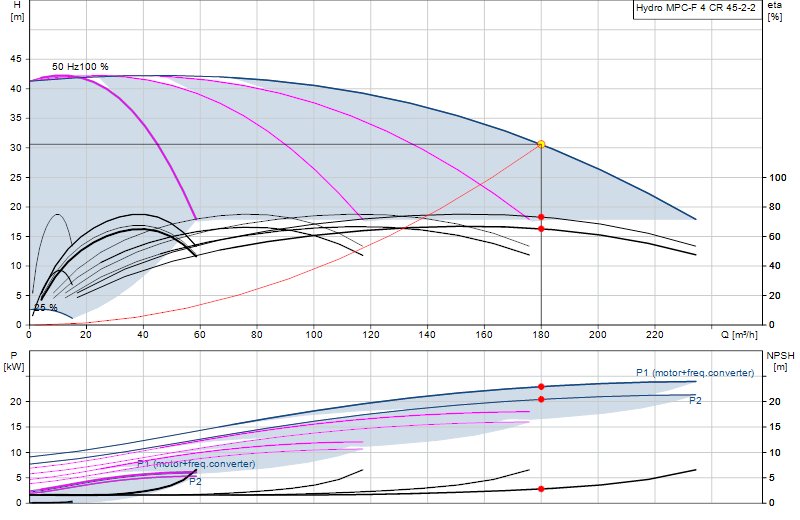Click the red marker on the top P1 power curve
800x520 pixels.
pyautogui.click(x=541, y=387)
